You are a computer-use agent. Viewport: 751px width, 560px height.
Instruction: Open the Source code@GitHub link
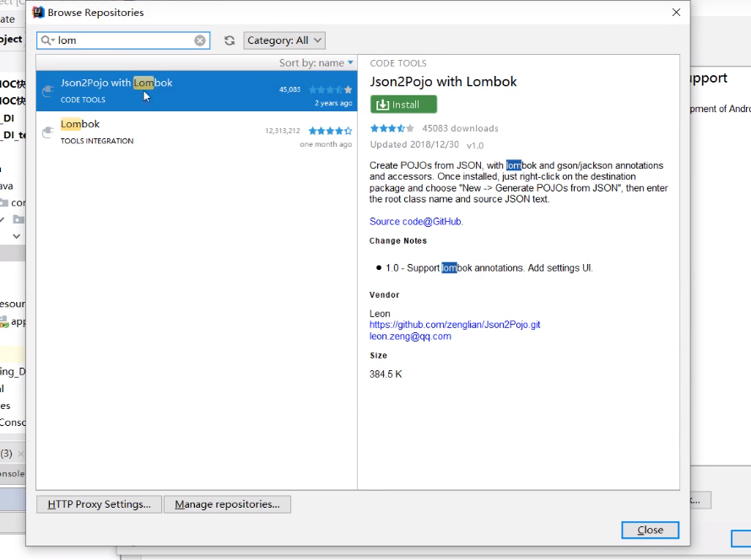[x=415, y=222]
